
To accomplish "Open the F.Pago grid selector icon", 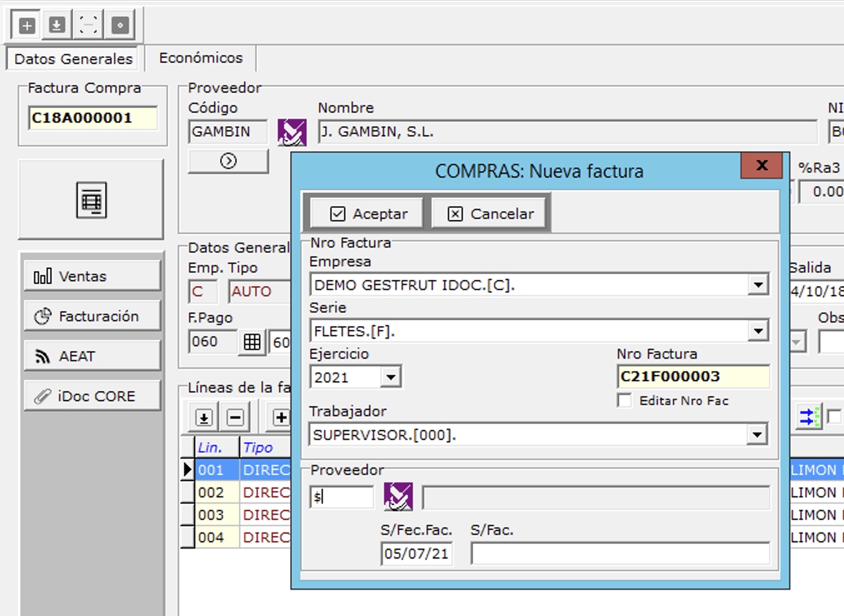I will [252, 342].
